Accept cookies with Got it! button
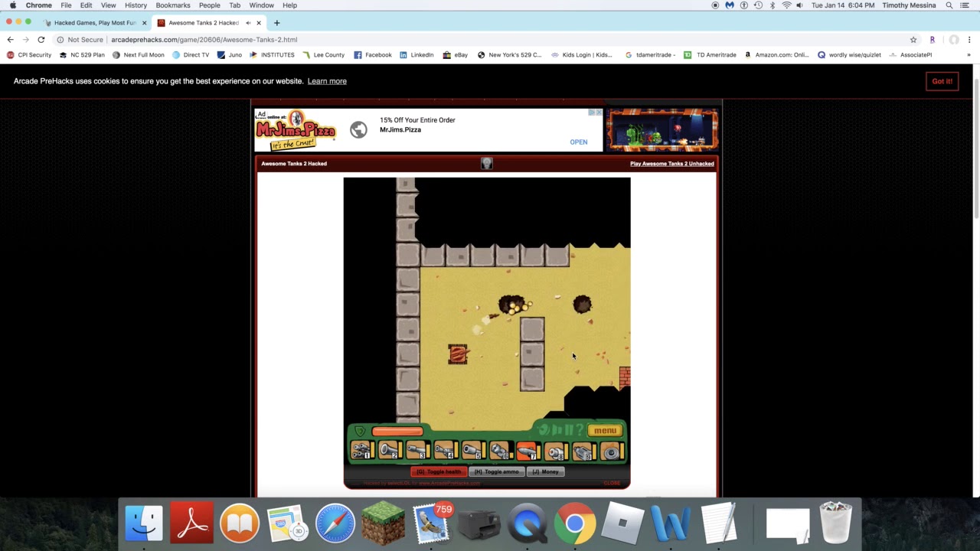980x551 pixels. point(942,81)
